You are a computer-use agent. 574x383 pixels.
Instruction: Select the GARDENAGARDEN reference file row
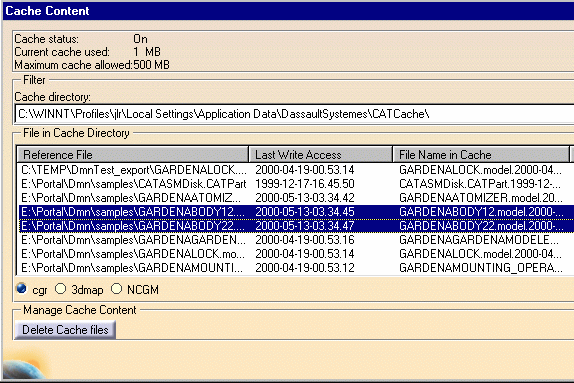296,240
